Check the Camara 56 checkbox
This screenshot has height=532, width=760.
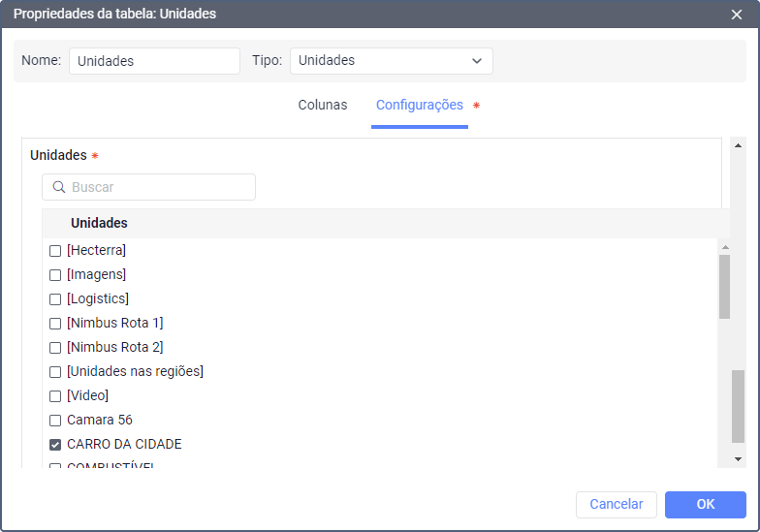coord(55,421)
